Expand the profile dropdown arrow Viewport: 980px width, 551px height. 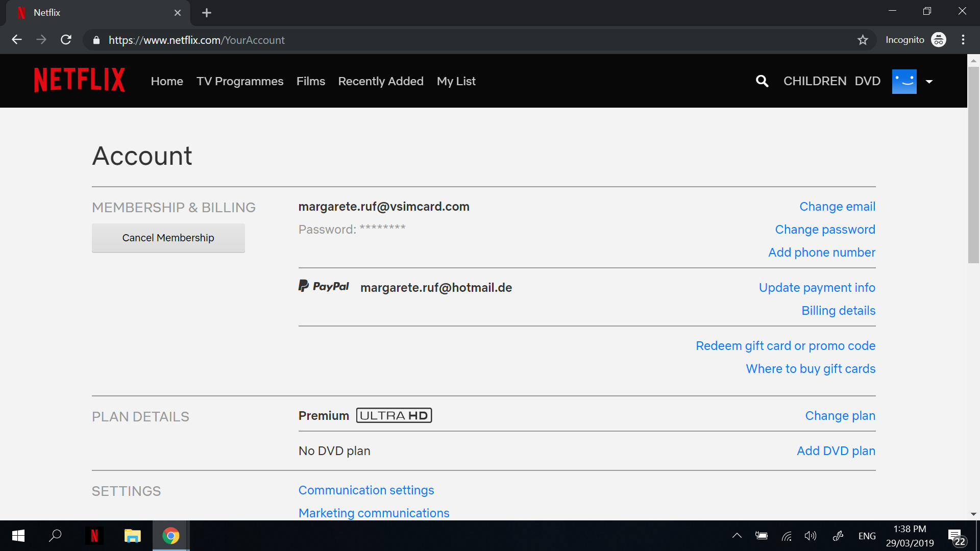[929, 82]
